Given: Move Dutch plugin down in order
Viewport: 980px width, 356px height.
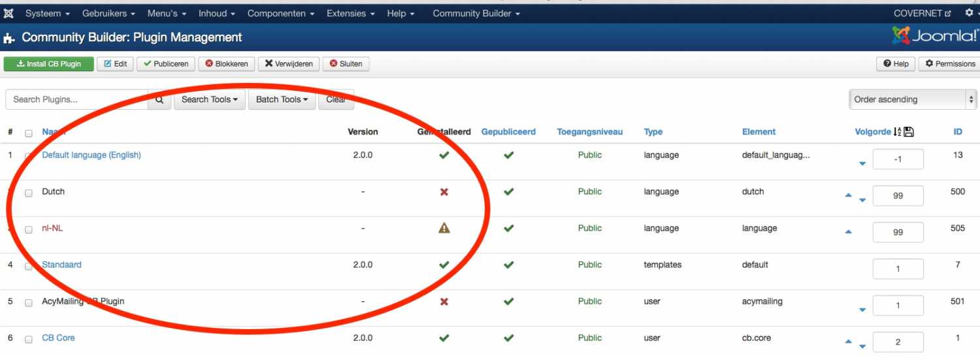Looking at the screenshot, I should pyautogui.click(x=862, y=200).
